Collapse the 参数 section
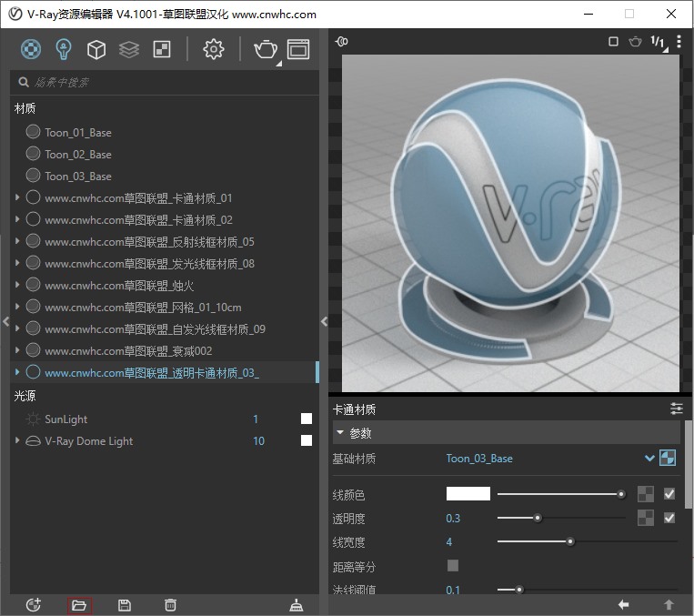The width and height of the screenshot is (694, 616). coord(340,432)
